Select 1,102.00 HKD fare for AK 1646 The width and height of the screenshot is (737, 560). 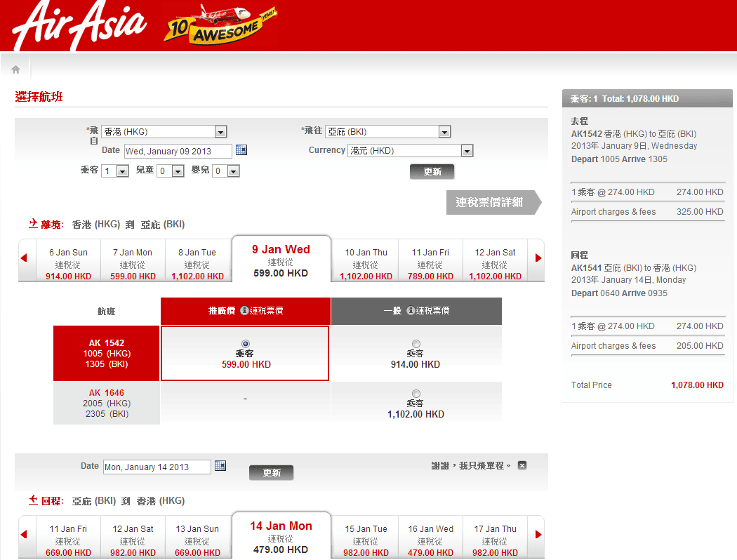click(416, 393)
